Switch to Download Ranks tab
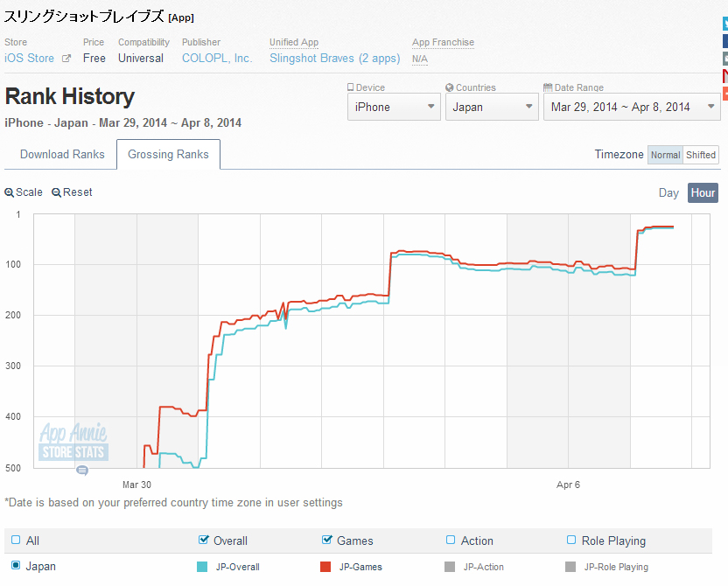The width and height of the screenshot is (728, 586). [62, 155]
